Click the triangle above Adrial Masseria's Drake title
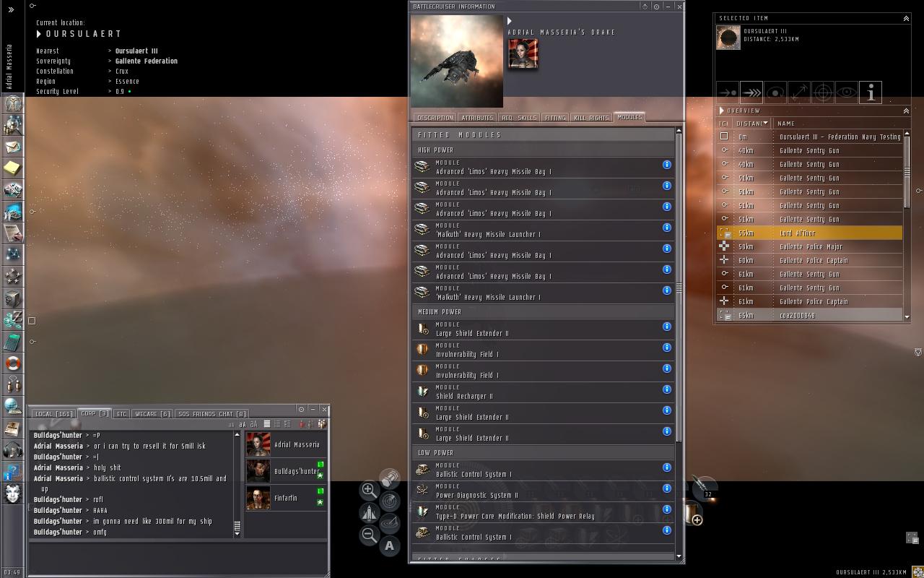924x578 pixels. point(510,21)
